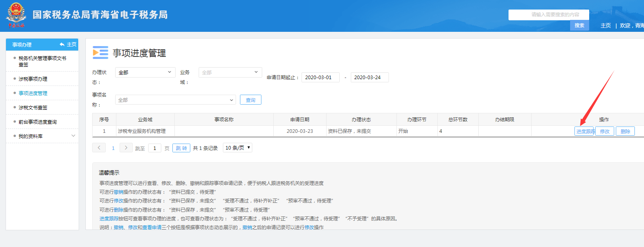
Task: Click the 操作 column header
Action: pos(604,119)
